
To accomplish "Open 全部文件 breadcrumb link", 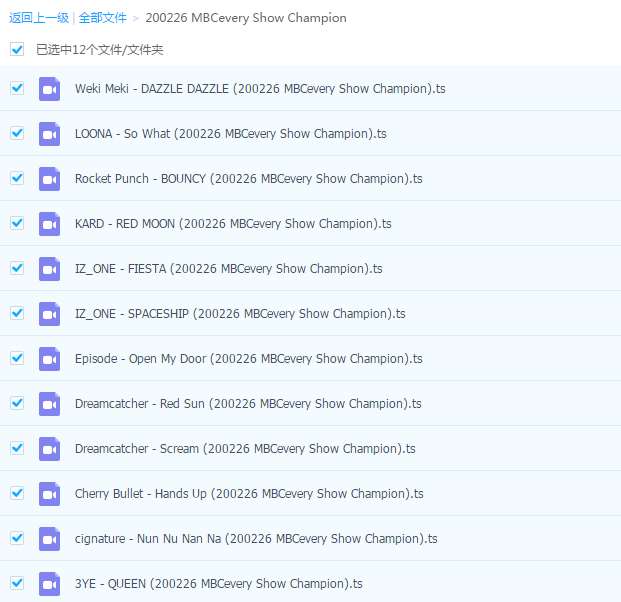I will [103, 18].
